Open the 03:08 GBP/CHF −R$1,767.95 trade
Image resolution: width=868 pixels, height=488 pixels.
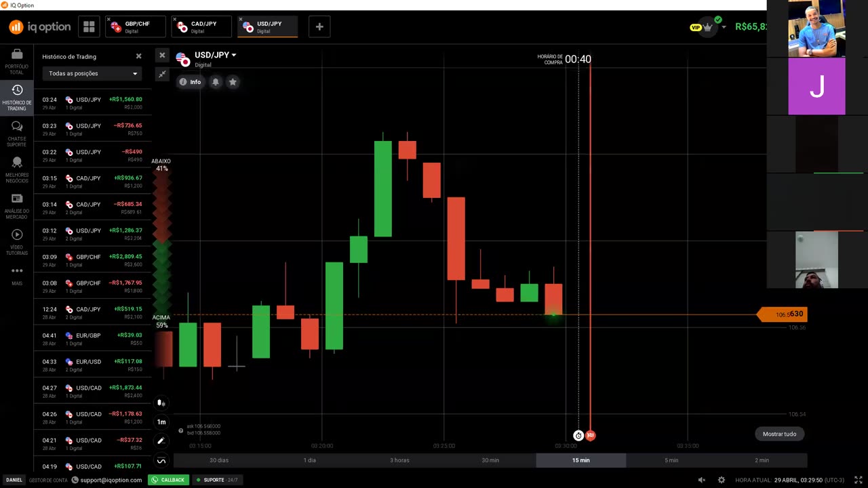pos(92,287)
